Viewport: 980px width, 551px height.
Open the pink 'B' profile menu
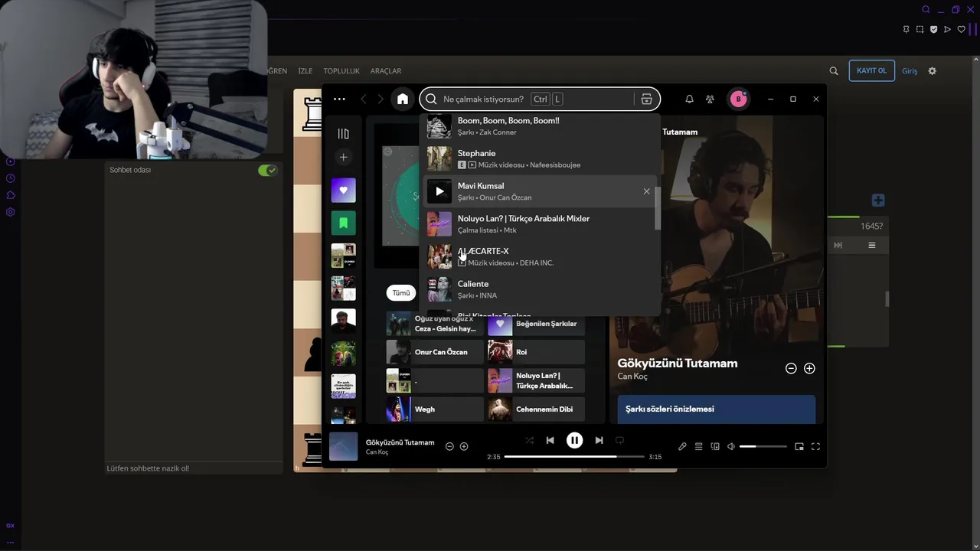pos(738,99)
